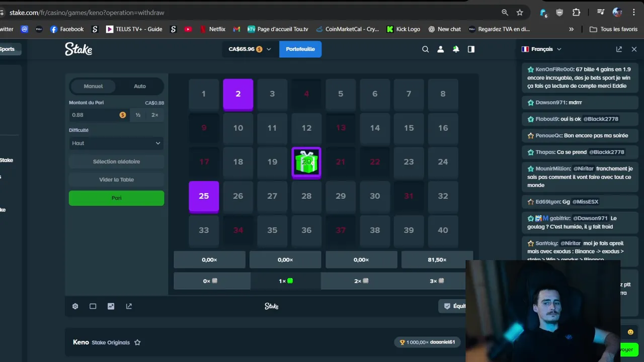The width and height of the screenshot is (644, 362).
Task: Open Tous les favoris folder
Action: [x=613, y=29]
